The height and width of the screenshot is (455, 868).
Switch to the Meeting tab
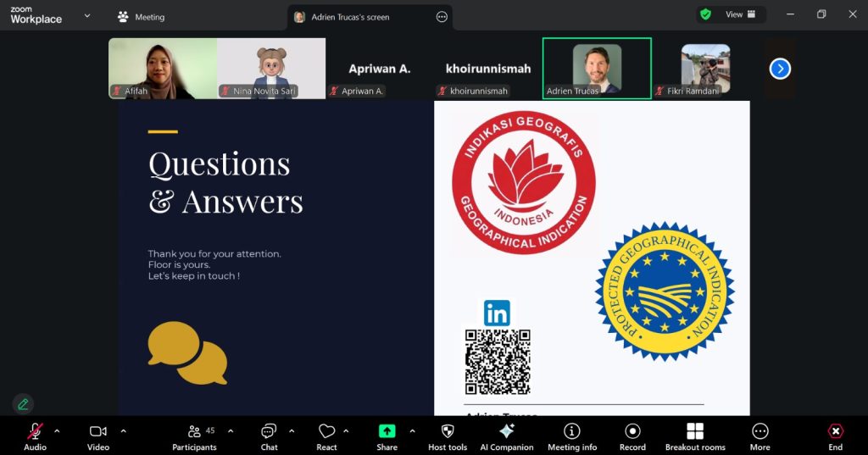tap(142, 17)
